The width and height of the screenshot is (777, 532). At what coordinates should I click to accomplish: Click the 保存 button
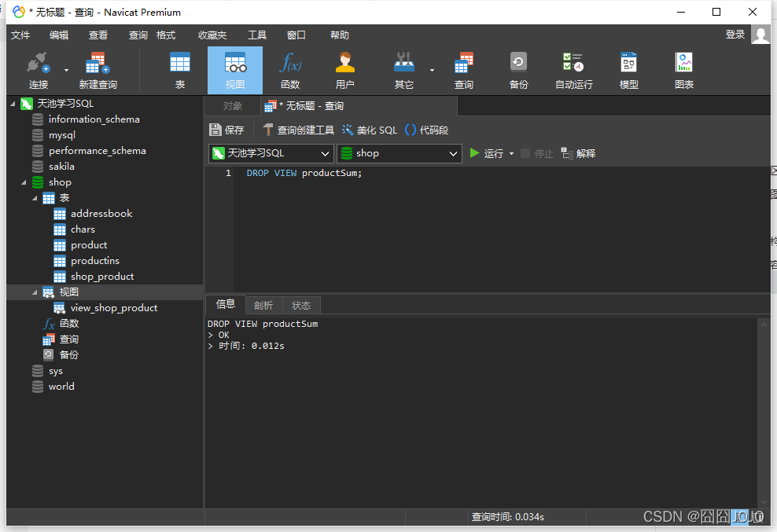[x=227, y=130]
